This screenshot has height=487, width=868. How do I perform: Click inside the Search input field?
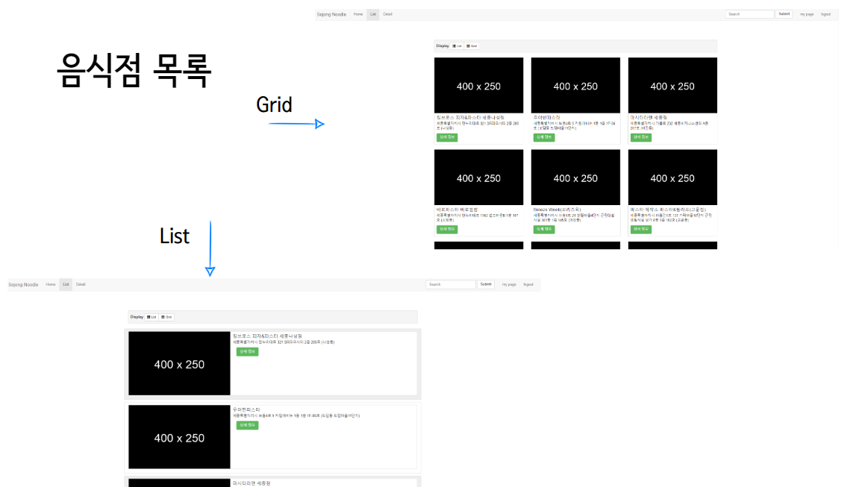[749, 13]
